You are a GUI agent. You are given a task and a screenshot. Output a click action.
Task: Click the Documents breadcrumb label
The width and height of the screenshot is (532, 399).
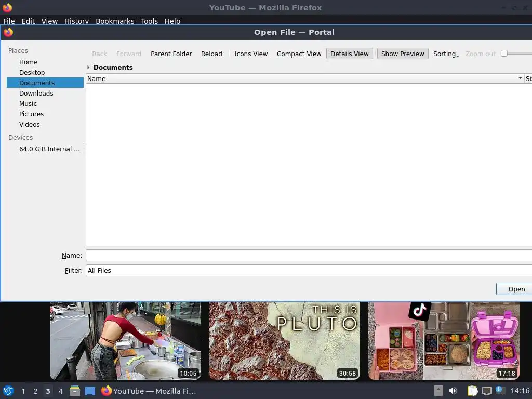113,67
